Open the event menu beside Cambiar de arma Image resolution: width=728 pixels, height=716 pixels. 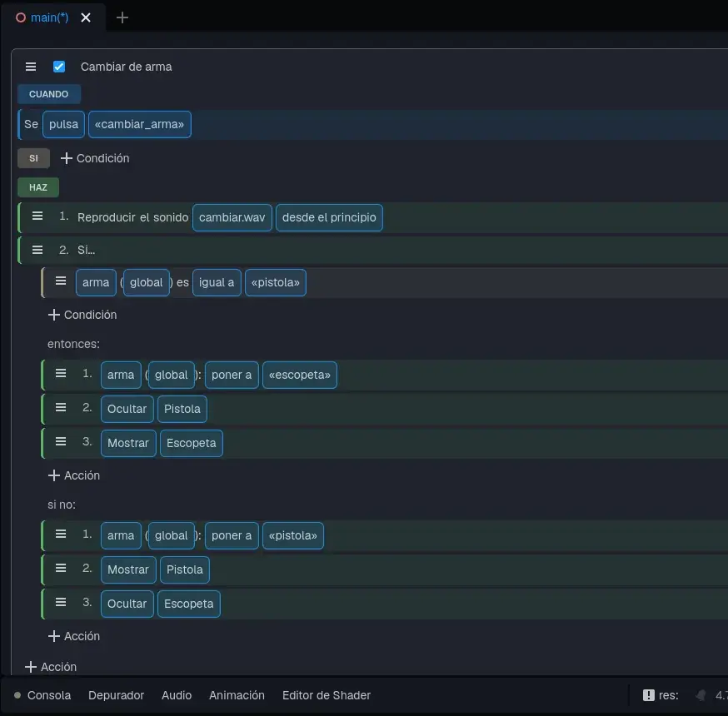(31, 67)
